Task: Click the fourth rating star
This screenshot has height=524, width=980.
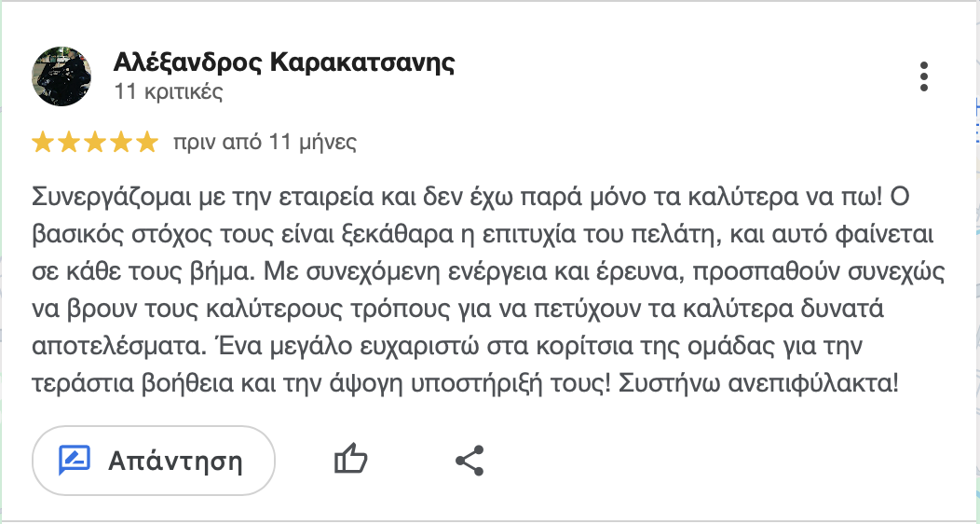Action: click(x=121, y=143)
